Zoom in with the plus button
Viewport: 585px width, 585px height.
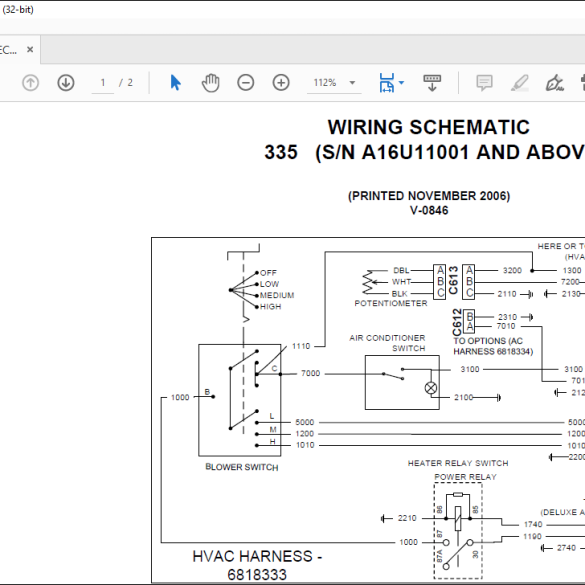[281, 82]
